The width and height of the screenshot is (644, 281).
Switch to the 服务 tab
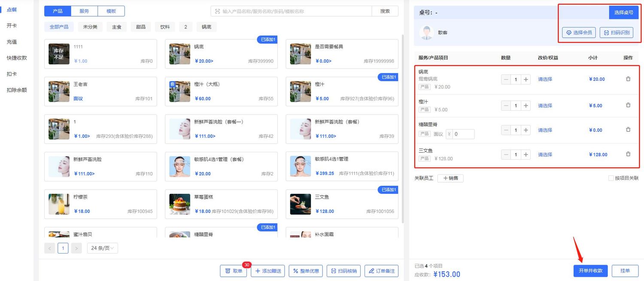[84, 11]
